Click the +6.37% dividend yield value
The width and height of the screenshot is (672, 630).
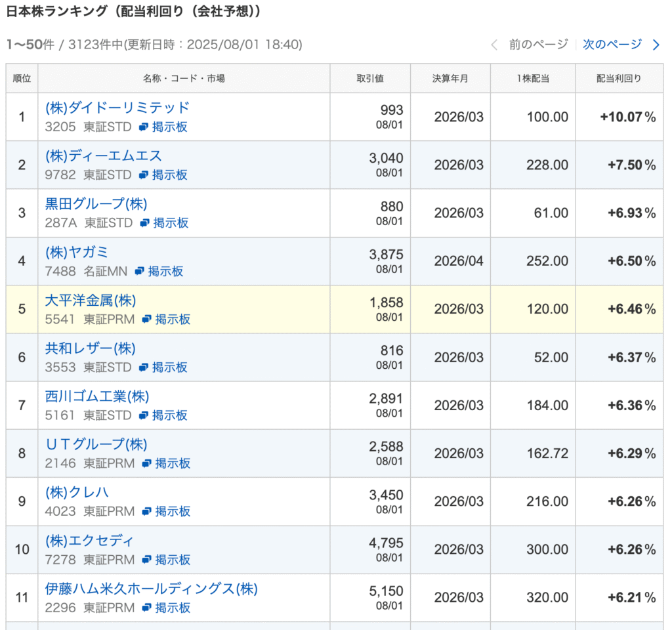tap(632, 358)
